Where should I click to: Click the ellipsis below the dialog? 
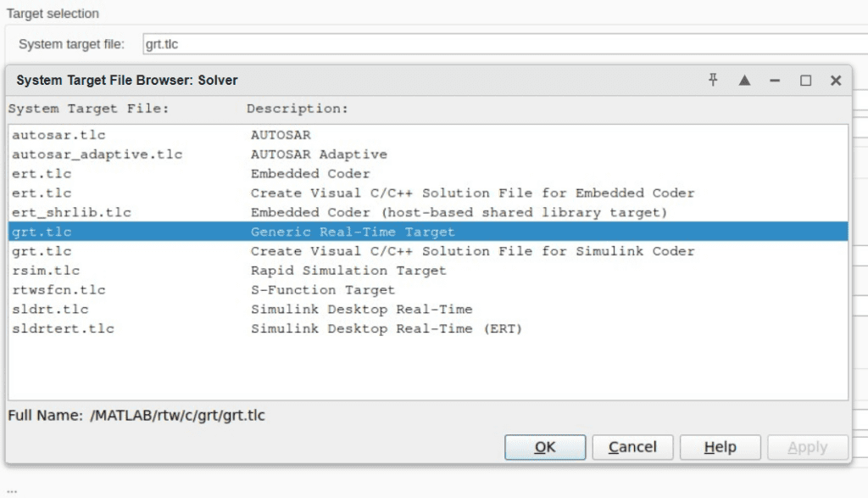click(10, 490)
